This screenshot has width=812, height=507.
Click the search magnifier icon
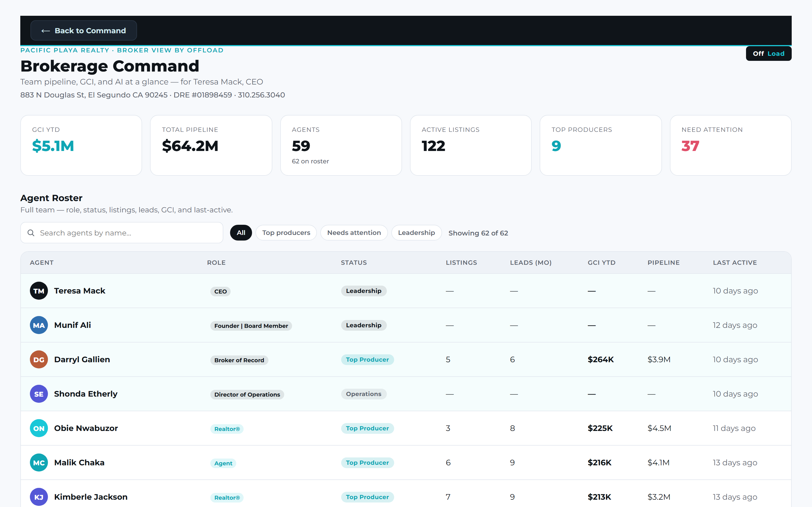click(x=31, y=233)
